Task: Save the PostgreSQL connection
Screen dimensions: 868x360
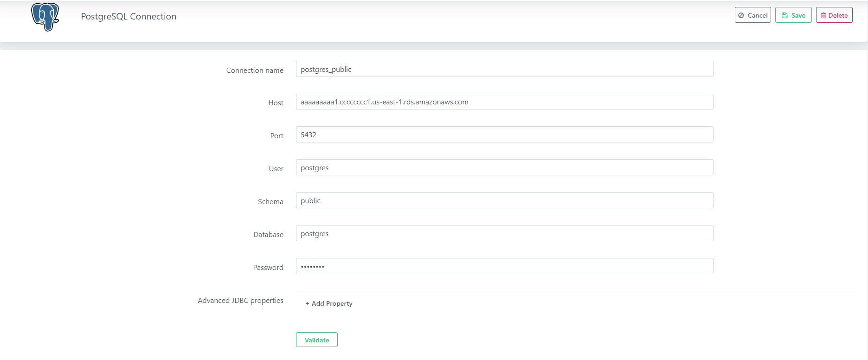Action: [793, 15]
